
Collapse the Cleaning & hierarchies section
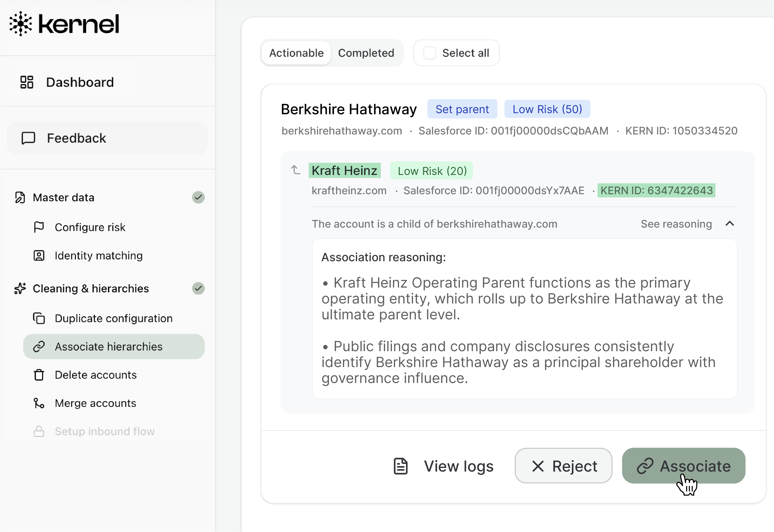91,288
